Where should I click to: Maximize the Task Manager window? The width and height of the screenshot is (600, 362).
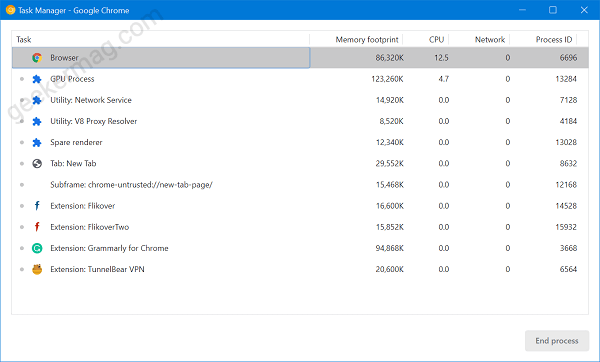pos(553,10)
